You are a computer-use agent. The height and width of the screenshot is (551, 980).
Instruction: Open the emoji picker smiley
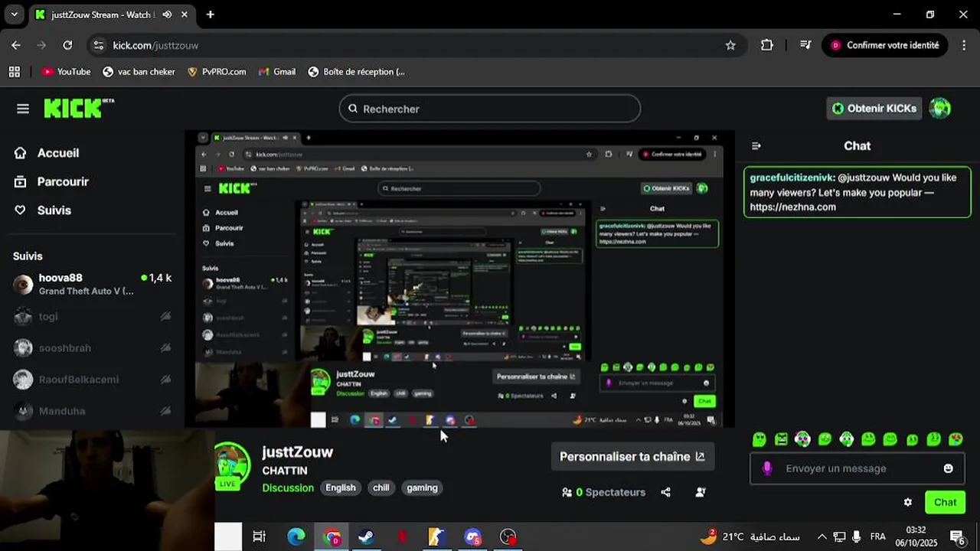click(x=948, y=468)
